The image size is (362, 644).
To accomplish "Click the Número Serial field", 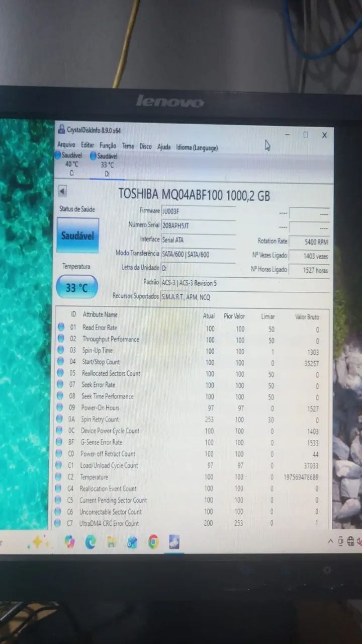I will pyautogui.click(x=198, y=226).
